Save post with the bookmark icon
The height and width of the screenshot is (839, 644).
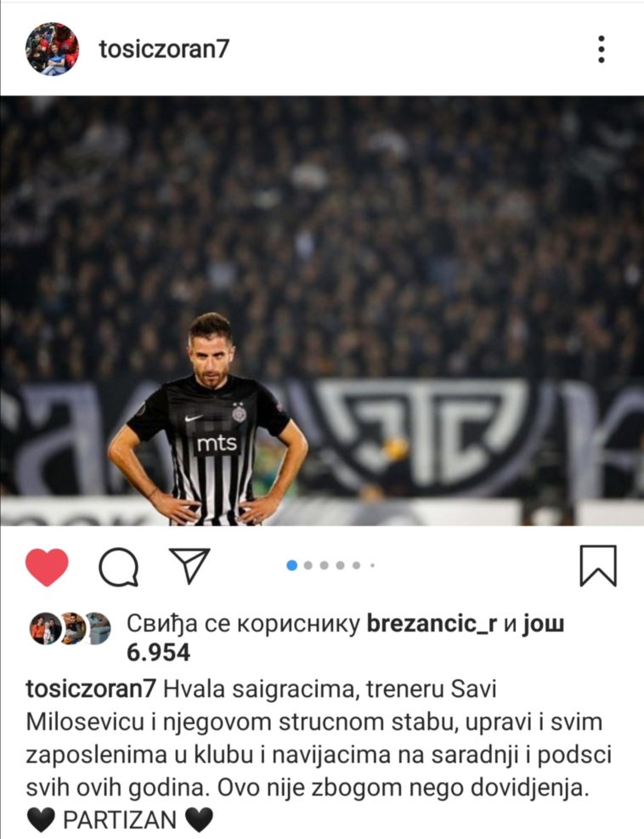pos(598,565)
